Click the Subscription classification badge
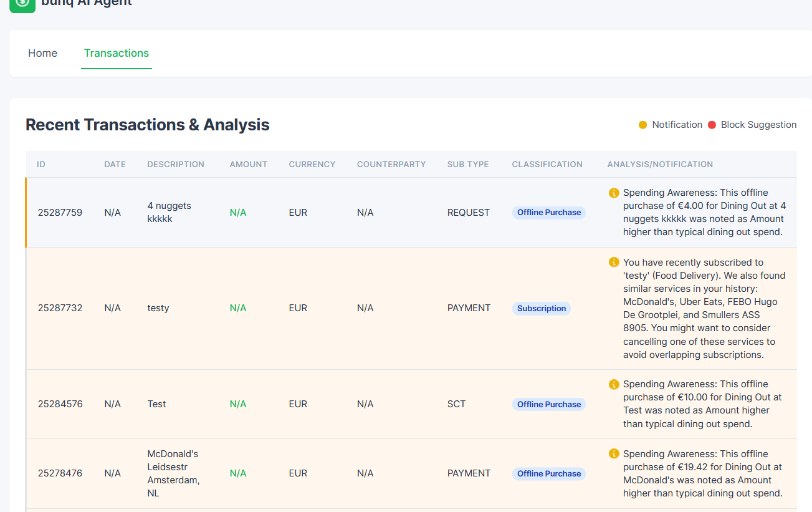The height and width of the screenshot is (512, 812). click(542, 308)
